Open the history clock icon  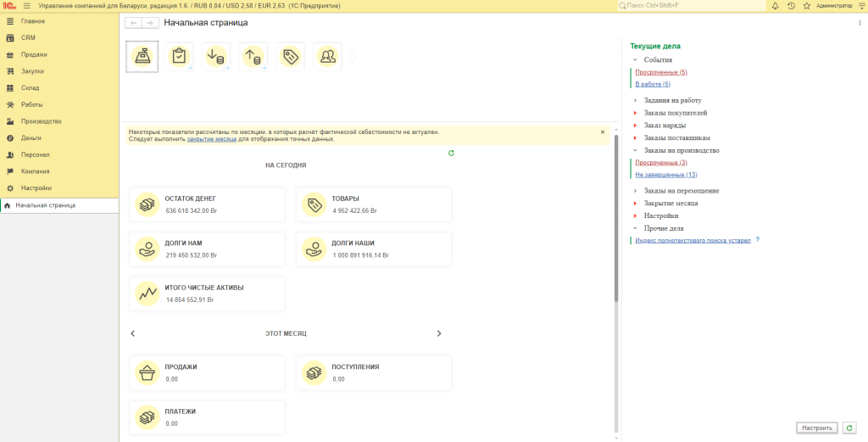coord(790,6)
